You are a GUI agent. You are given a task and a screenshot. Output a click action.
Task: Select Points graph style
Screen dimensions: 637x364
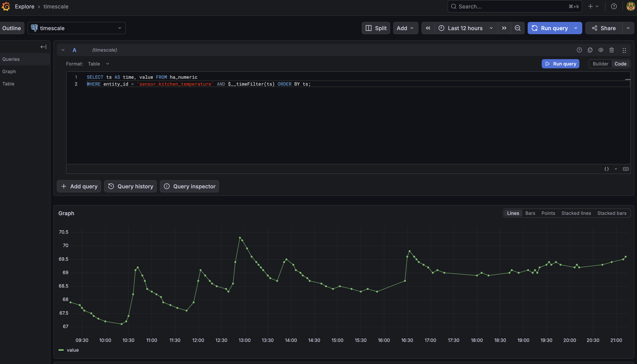click(548, 213)
